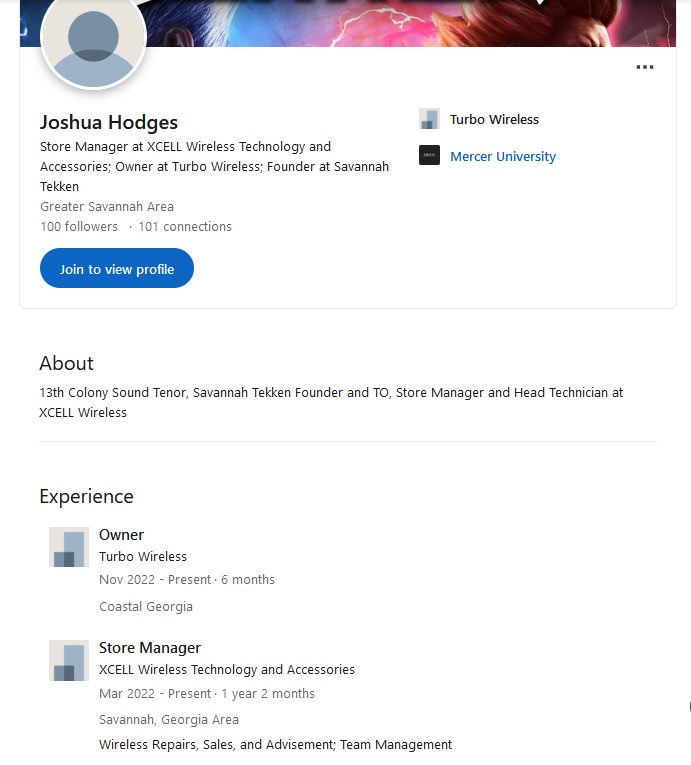Click XCELL Wireless Technology and Accessories company
The height and width of the screenshot is (765, 691).
pyautogui.click(x=227, y=670)
